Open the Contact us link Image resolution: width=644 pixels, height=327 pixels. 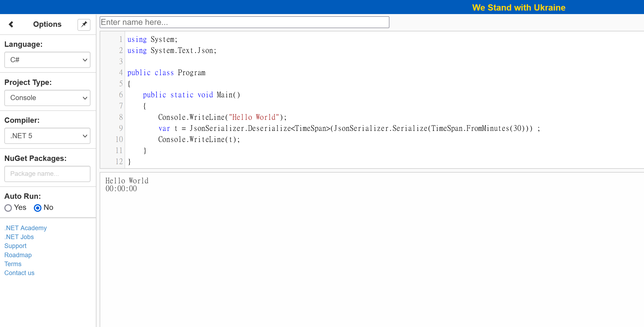[19, 273]
